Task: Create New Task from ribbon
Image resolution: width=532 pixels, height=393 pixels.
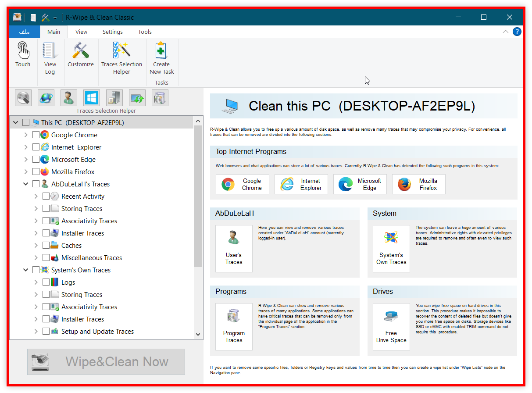Action: coord(161,58)
